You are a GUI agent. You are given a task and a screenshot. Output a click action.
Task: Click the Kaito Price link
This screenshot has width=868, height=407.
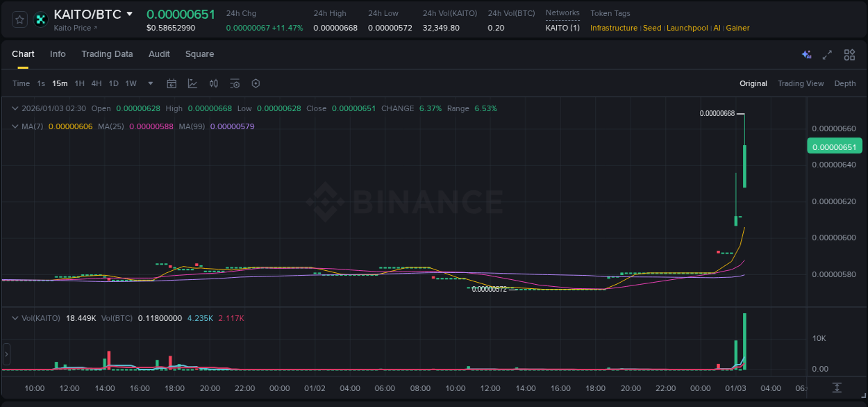(x=75, y=28)
